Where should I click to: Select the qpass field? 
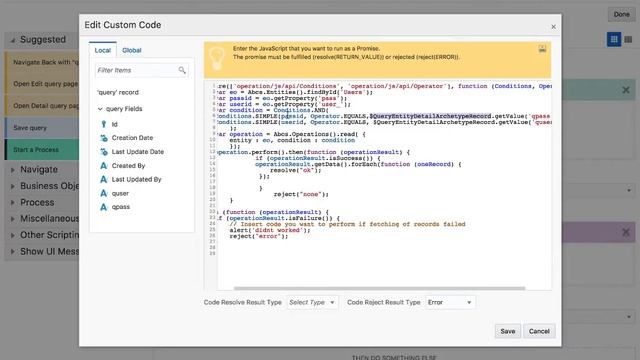(121, 207)
